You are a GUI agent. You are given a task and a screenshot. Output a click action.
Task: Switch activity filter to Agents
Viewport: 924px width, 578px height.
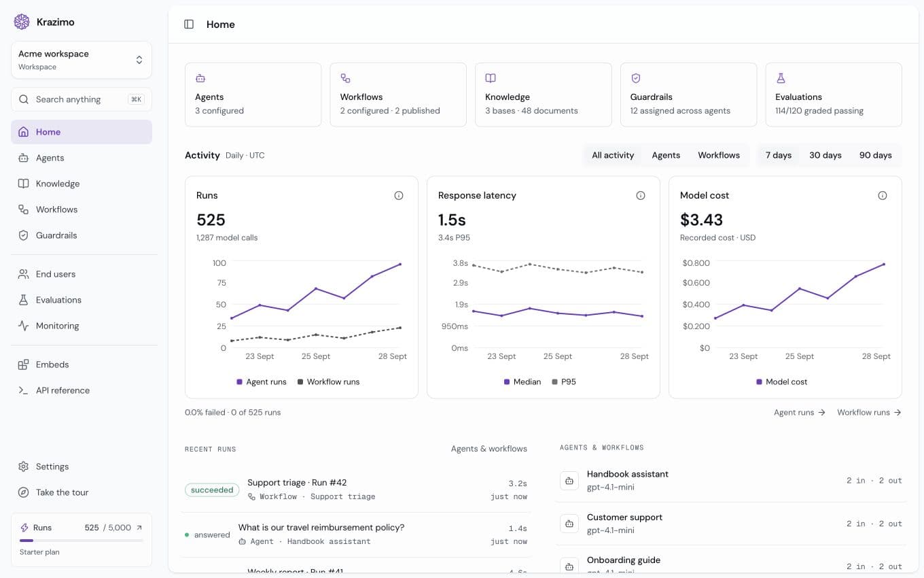pos(666,155)
